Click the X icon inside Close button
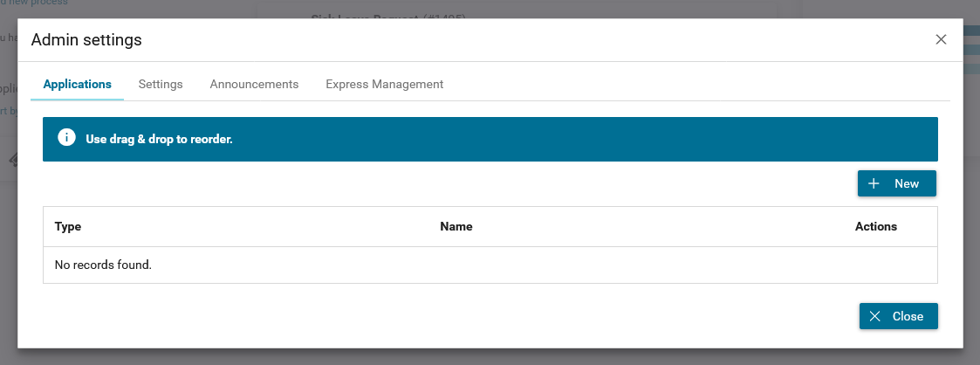This screenshot has height=365, width=980. 875,316
